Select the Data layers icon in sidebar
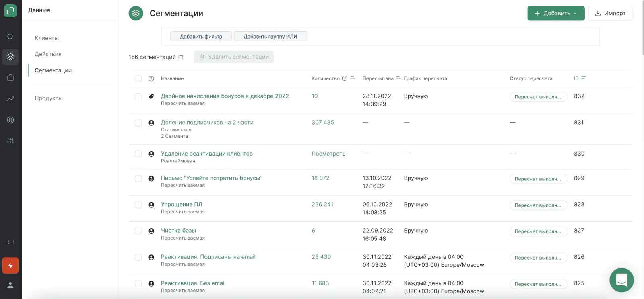 pos(10,57)
